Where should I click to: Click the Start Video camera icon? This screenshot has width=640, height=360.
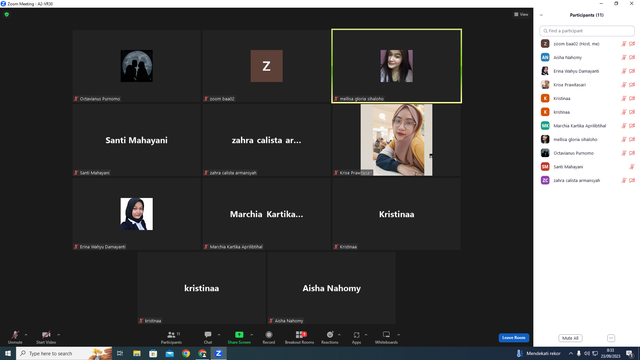point(46,335)
